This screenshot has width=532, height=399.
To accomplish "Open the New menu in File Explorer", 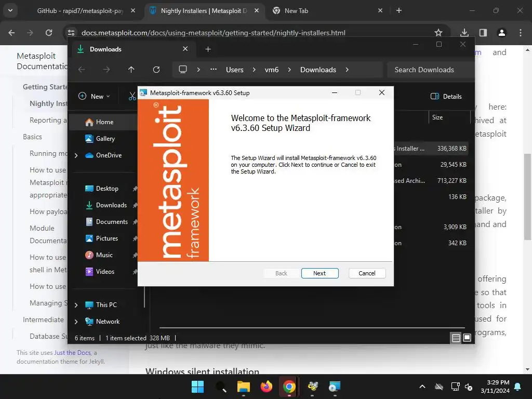I will click(94, 96).
